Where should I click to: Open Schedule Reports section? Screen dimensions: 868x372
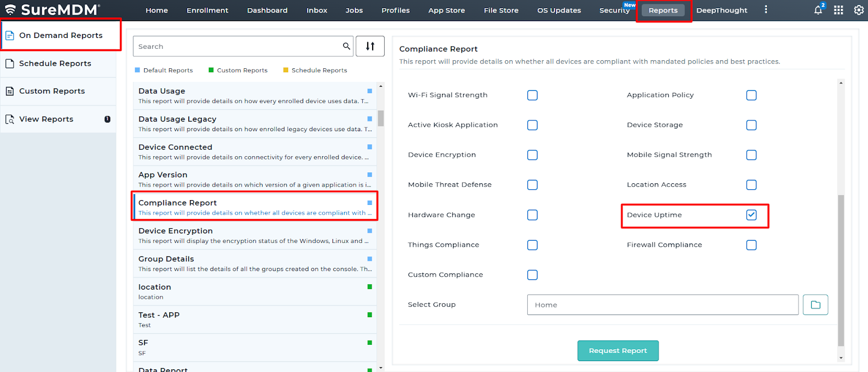click(x=58, y=63)
